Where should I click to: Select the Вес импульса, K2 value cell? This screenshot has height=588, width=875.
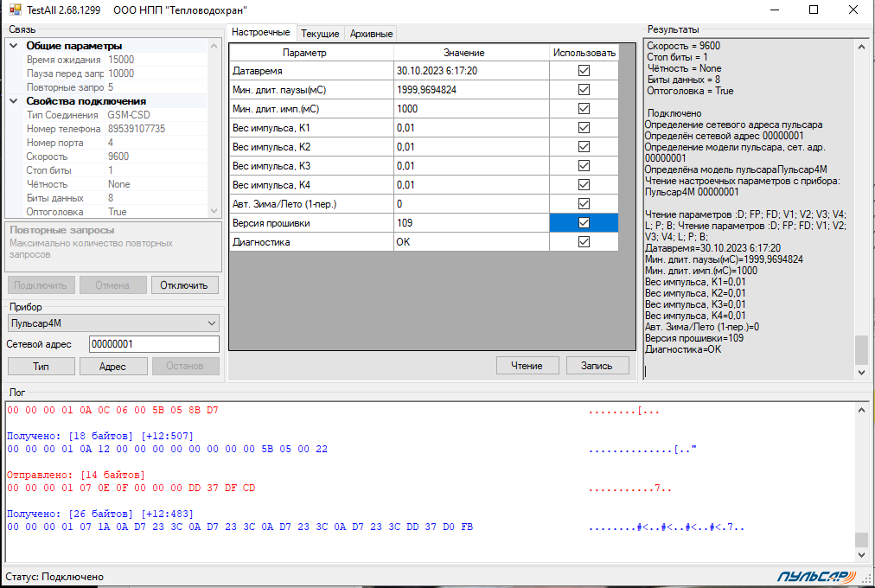(471, 147)
